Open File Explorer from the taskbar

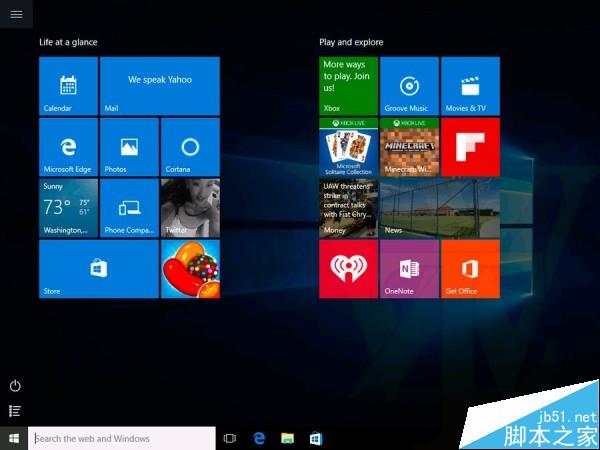287,438
